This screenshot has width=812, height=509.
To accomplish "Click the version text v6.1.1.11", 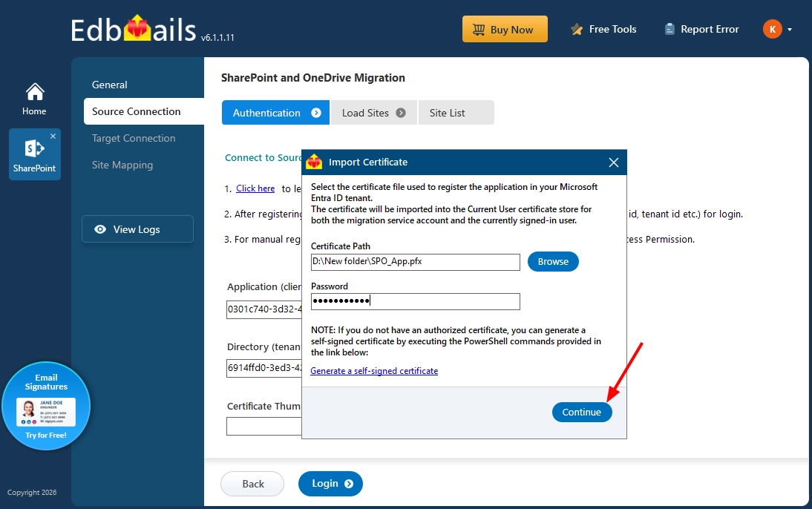I will tap(217, 37).
